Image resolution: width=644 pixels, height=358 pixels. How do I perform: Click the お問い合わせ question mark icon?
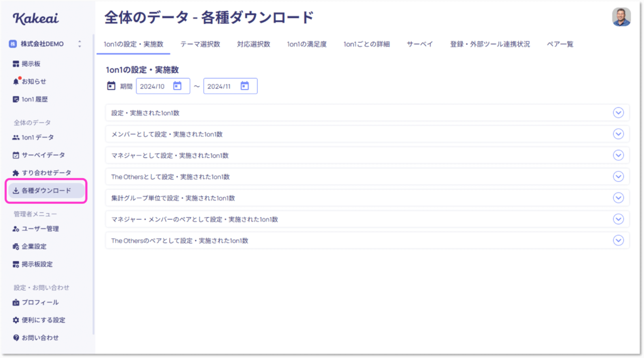pos(16,337)
